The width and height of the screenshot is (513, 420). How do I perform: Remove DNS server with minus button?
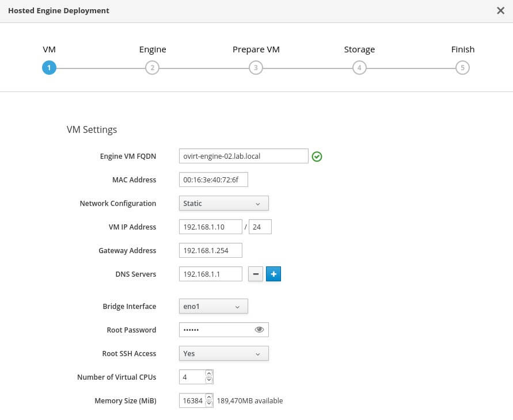coord(256,274)
